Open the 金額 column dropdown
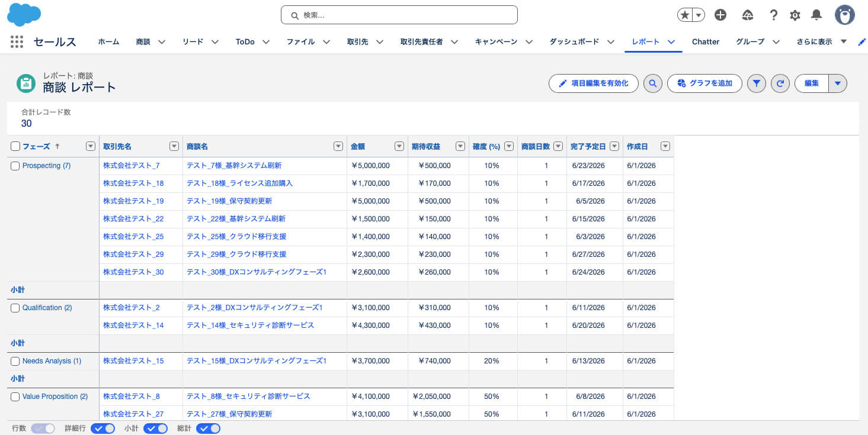This screenshot has width=868, height=435. pyautogui.click(x=400, y=146)
